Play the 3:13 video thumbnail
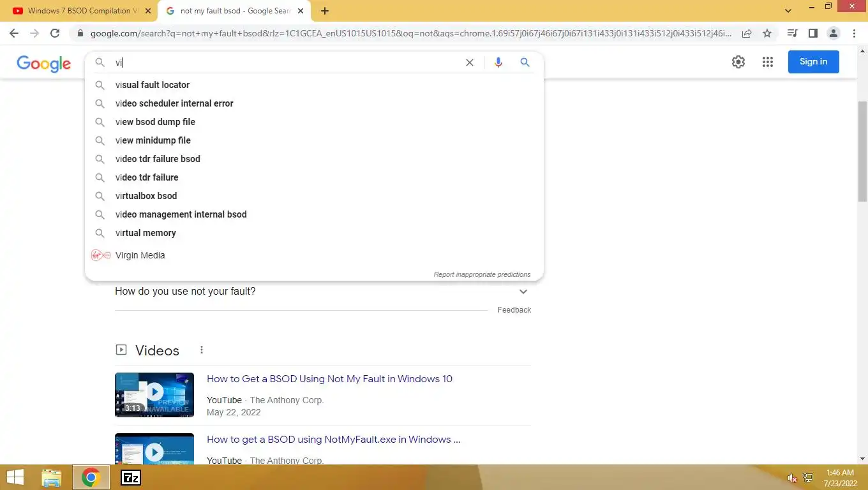The width and height of the screenshot is (868, 490). tap(154, 395)
